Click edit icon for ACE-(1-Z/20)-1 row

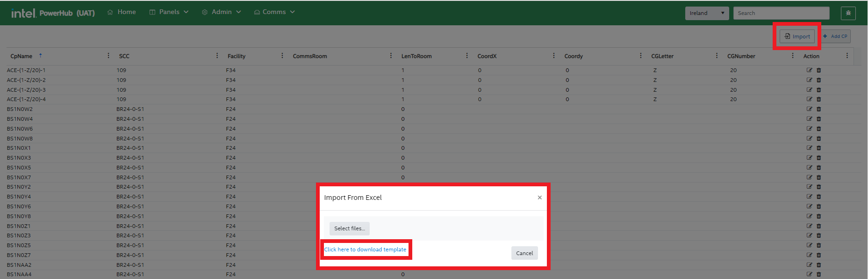coord(809,70)
